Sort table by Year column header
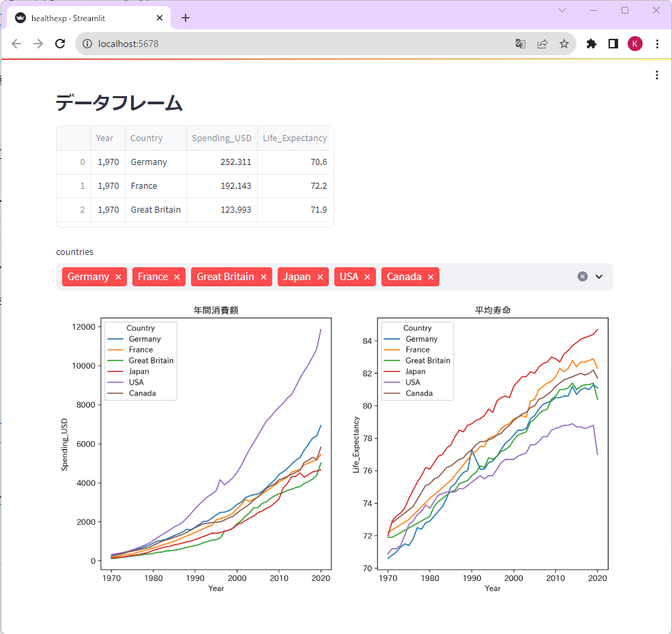The height and width of the screenshot is (634, 672). pos(108,138)
